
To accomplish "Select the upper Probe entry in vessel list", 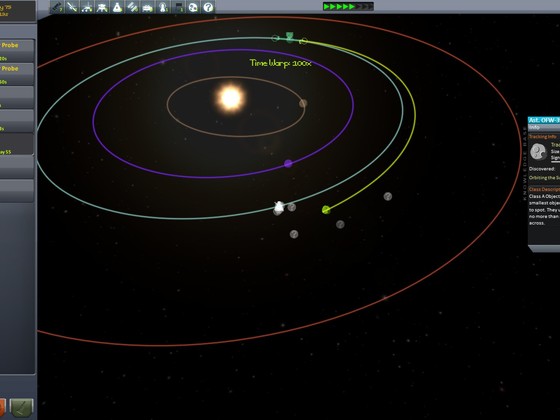I will tap(17, 50).
